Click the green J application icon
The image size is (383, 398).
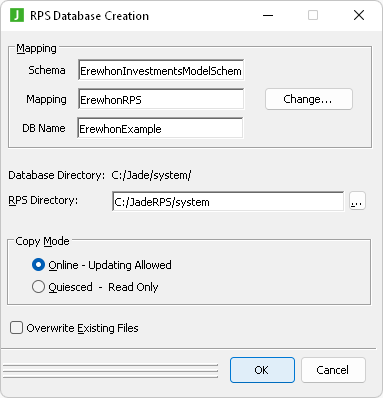[x=17, y=15]
